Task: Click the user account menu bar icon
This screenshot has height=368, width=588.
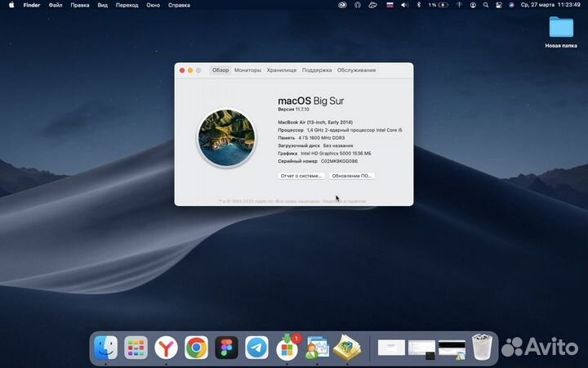Action: click(x=473, y=5)
